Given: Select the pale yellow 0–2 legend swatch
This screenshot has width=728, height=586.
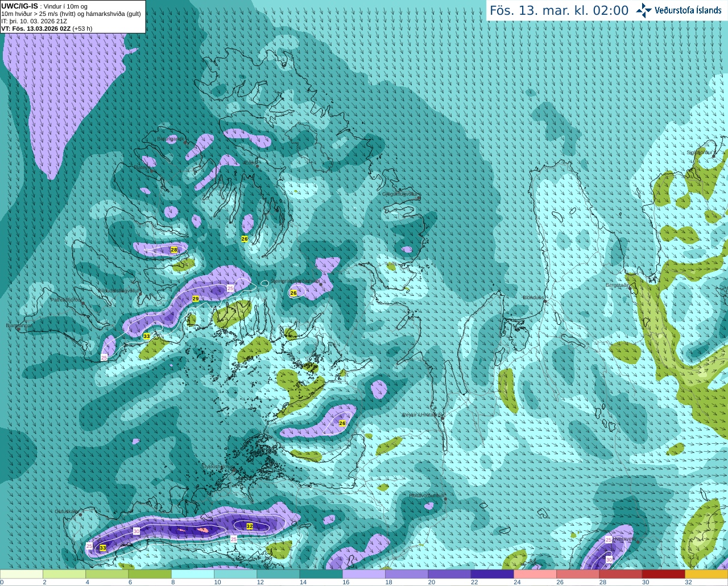Looking at the screenshot, I should 22,574.
